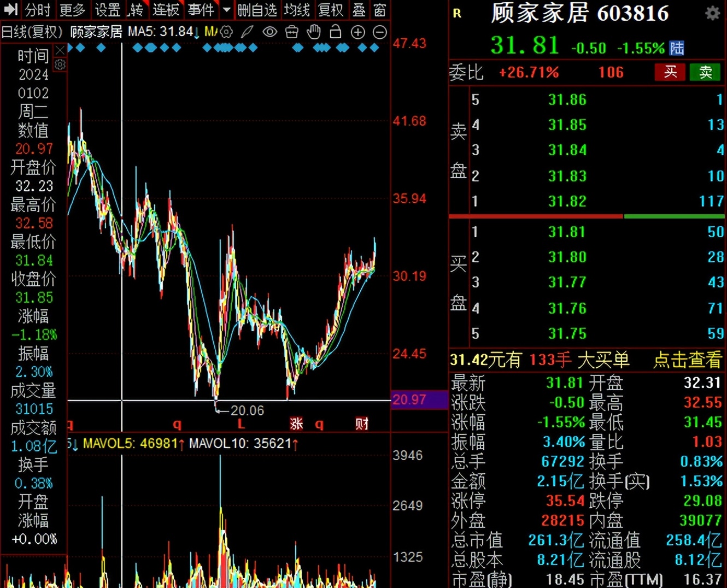Viewport: 727px width, 588px height.
Task: Click the 日线(复权) period label
Action: (32, 32)
